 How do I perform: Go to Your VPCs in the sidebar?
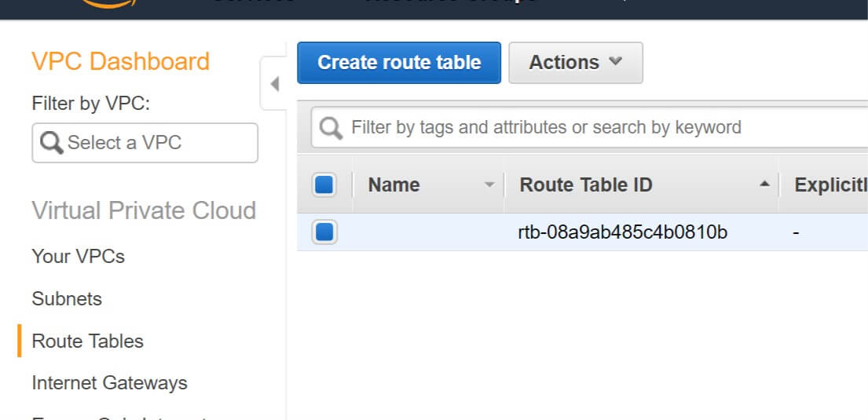(x=78, y=257)
